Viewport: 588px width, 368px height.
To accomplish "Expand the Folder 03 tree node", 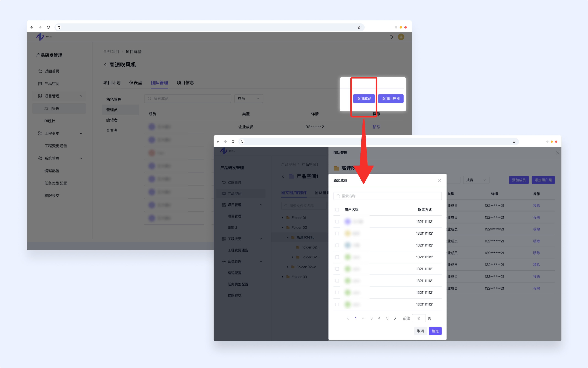I will point(283,277).
